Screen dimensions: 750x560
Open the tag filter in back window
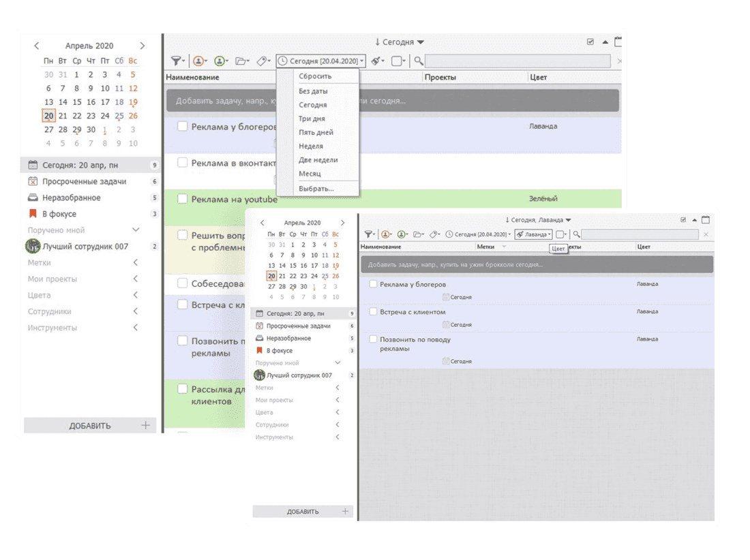click(263, 61)
